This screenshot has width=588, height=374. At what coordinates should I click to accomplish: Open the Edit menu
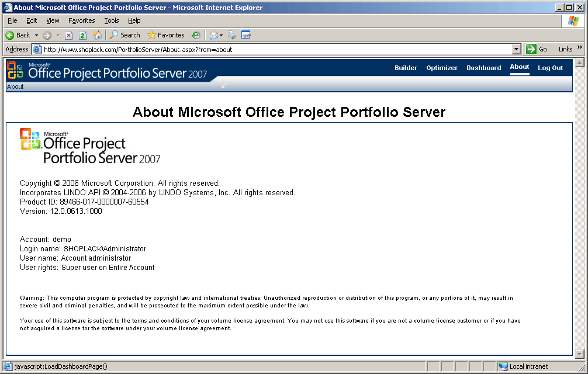pos(32,20)
